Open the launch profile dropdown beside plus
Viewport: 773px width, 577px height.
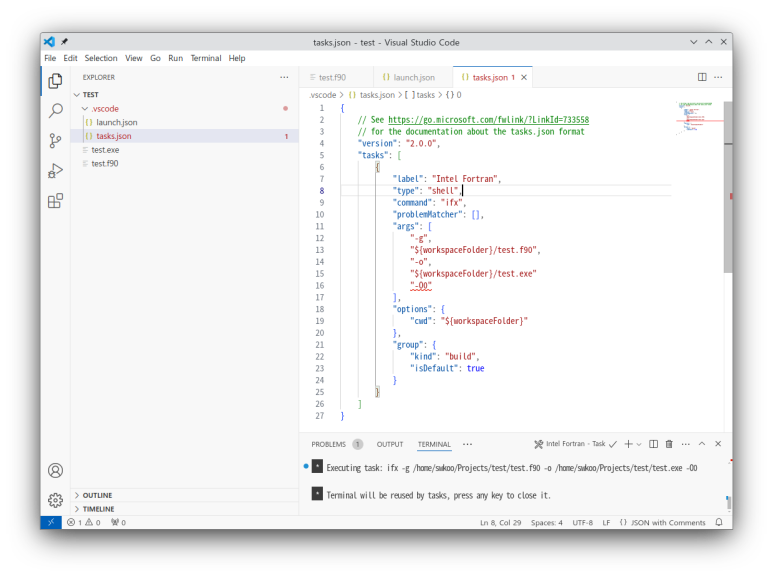(x=639, y=444)
